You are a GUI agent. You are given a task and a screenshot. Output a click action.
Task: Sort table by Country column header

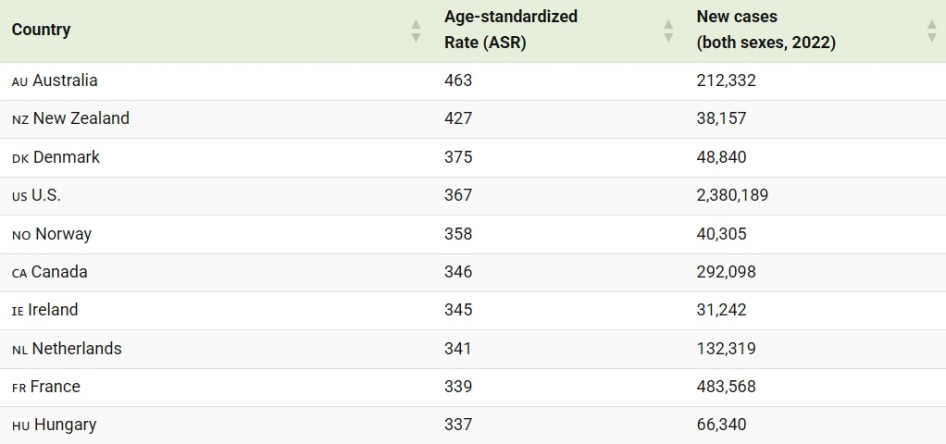coord(41,30)
